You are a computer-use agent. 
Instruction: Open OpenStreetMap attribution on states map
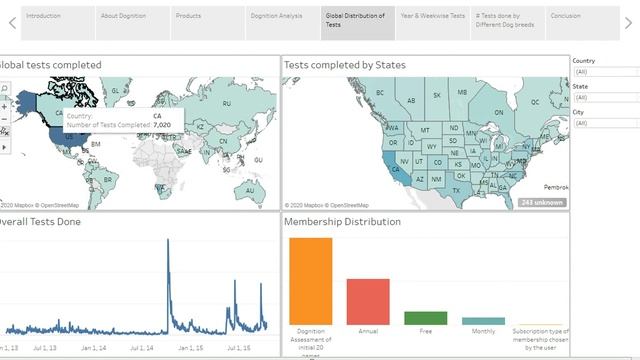[x=348, y=205]
